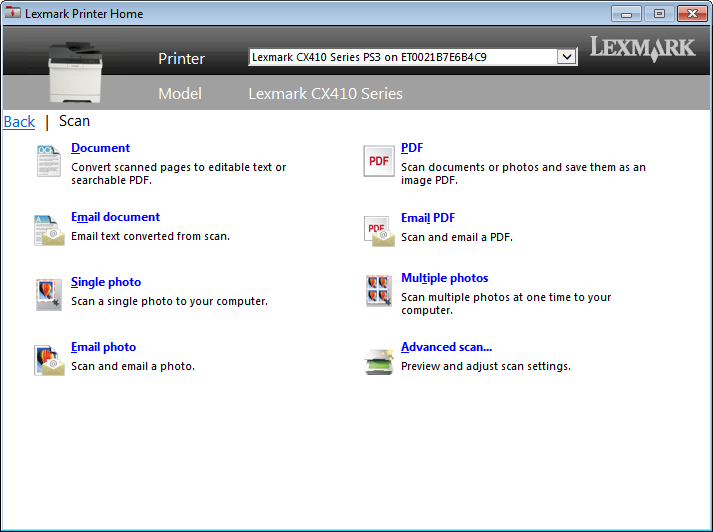
Task: Go Back to the previous page
Action: pyautogui.click(x=19, y=121)
